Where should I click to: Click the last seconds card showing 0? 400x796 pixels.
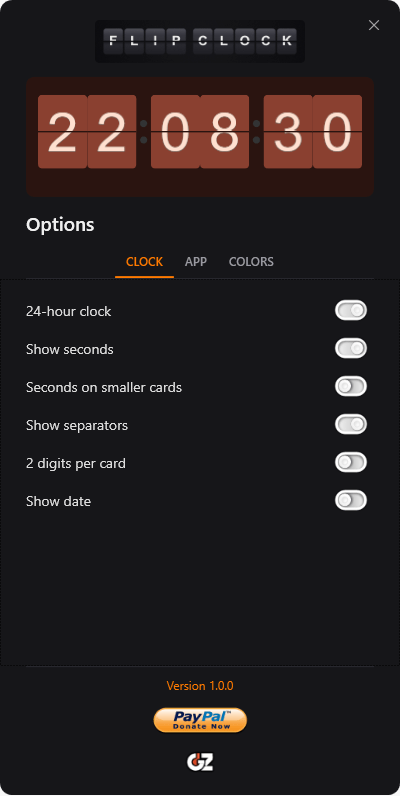[x=338, y=131]
